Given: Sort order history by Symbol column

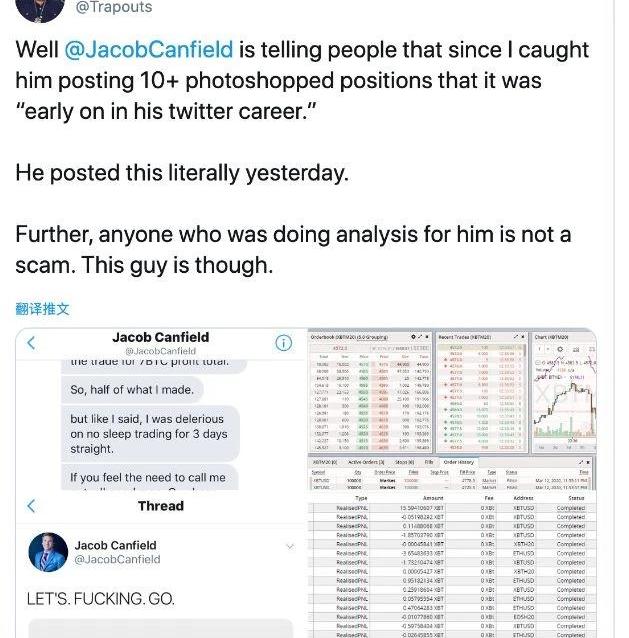Looking at the screenshot, I should point(318,472).
